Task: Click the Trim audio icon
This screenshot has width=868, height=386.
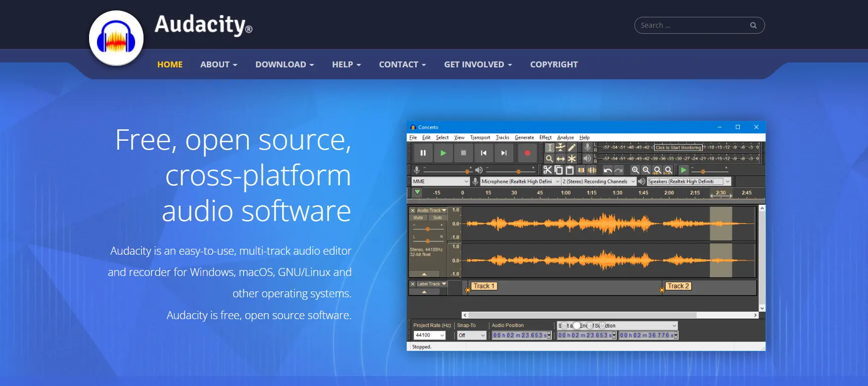Action: tap(581, 170)
